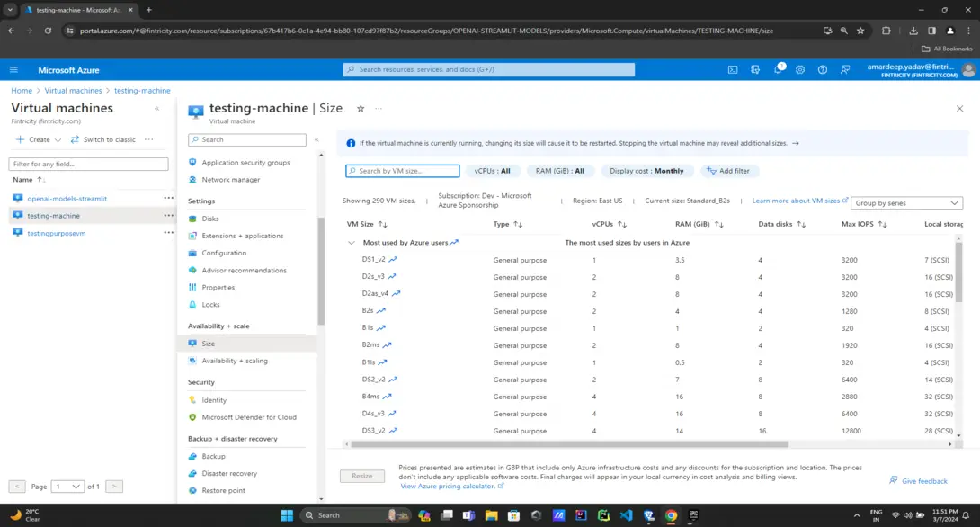Favorite testing-machine with the star icon
The height and width of the screenshot is (527, 980).
click(361, 108)
